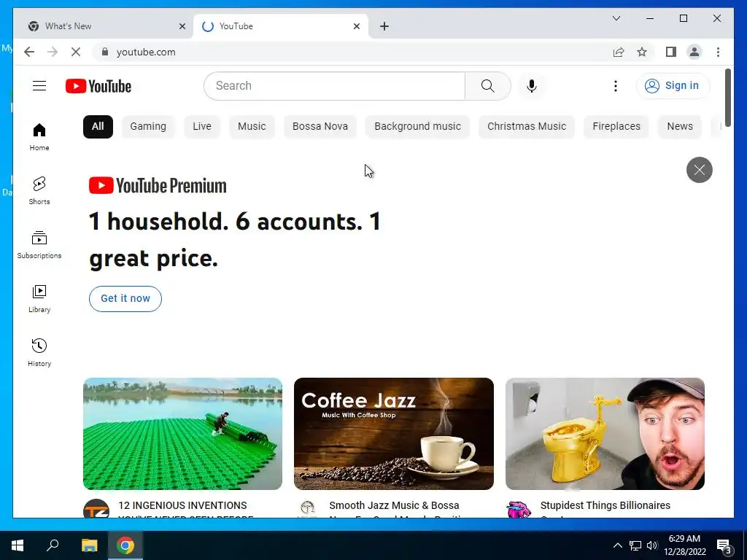Open the YouTube hamburger guide menu
The height and width of the screenshot is (560, 747).
[x=39, y=86]
